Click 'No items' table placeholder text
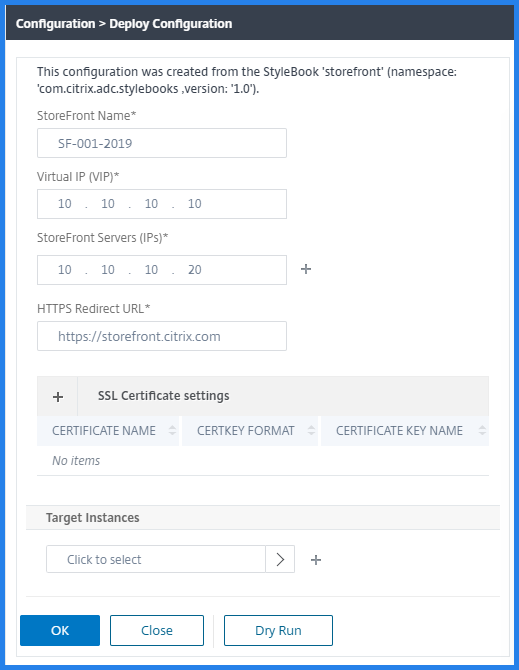Viewport: 519px width, 670px height. pyautogui.click(x=76, y=461)
